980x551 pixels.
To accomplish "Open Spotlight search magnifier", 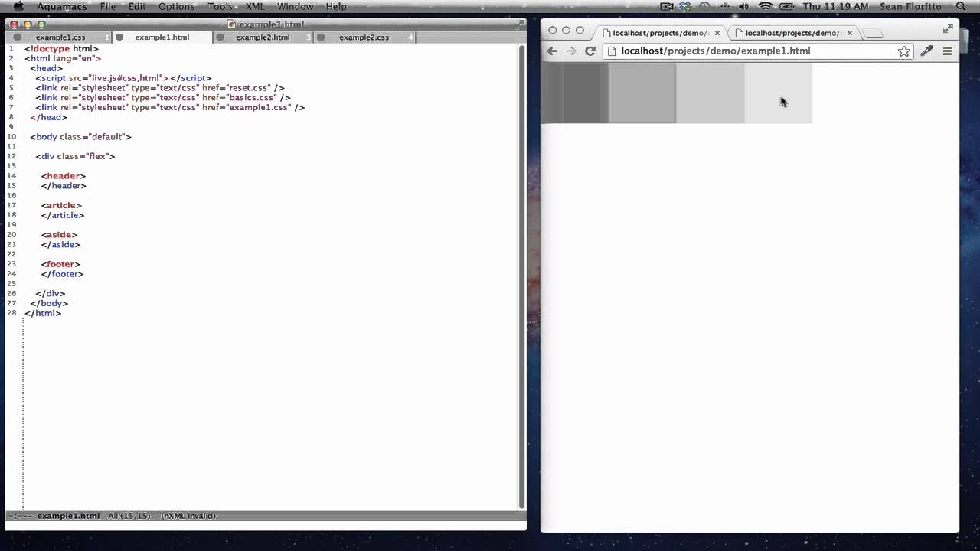I will (961, 7).
